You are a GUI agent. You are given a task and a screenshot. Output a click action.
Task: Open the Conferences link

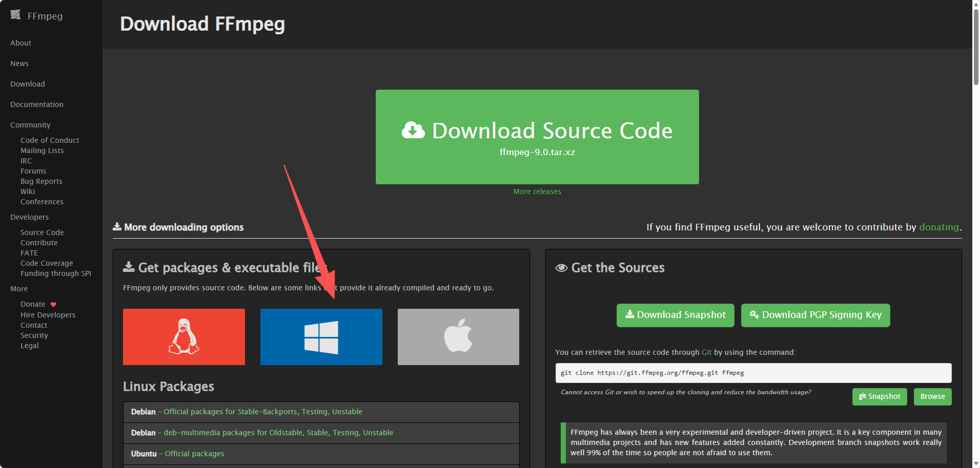(x=42, y=202)
